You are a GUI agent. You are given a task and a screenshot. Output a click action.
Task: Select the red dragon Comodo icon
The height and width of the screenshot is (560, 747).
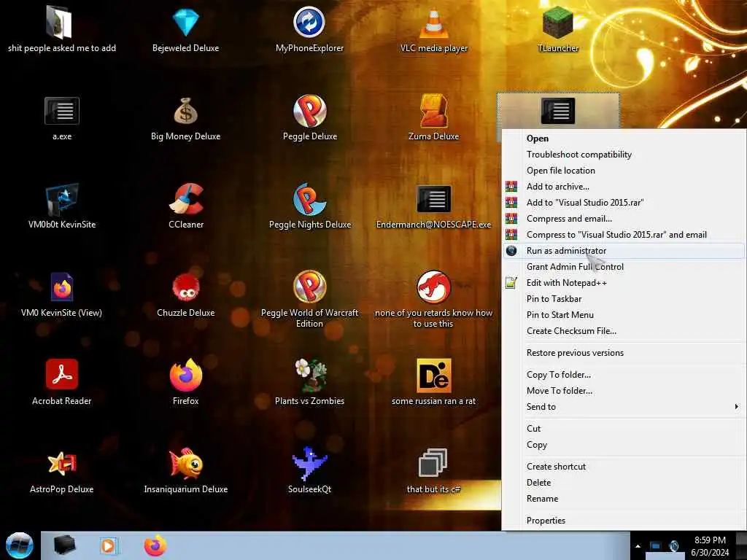(x=433, y=287)
